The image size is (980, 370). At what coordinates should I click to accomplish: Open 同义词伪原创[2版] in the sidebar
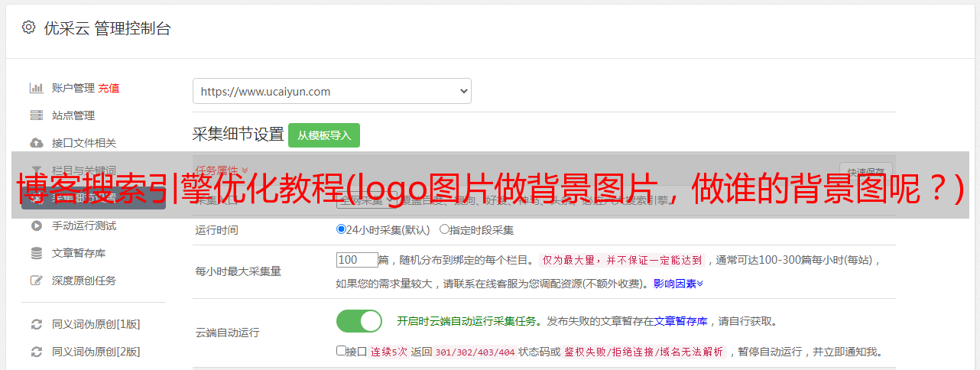(96, 352)
